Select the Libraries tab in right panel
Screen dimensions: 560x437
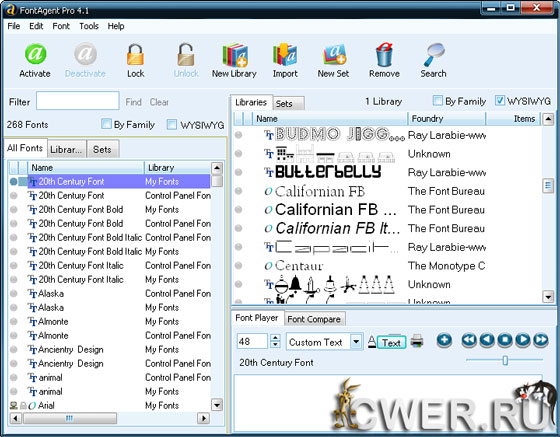coord(251,102)
